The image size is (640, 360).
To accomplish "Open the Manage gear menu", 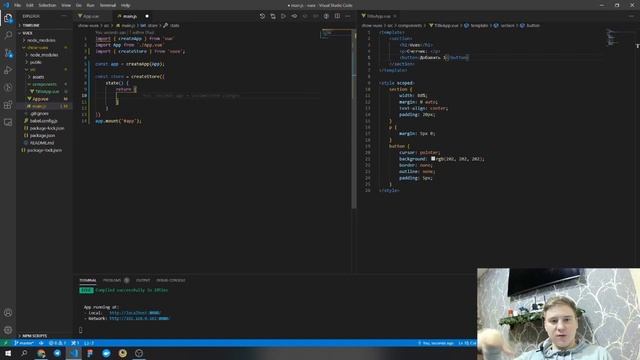I will (8, 330).
